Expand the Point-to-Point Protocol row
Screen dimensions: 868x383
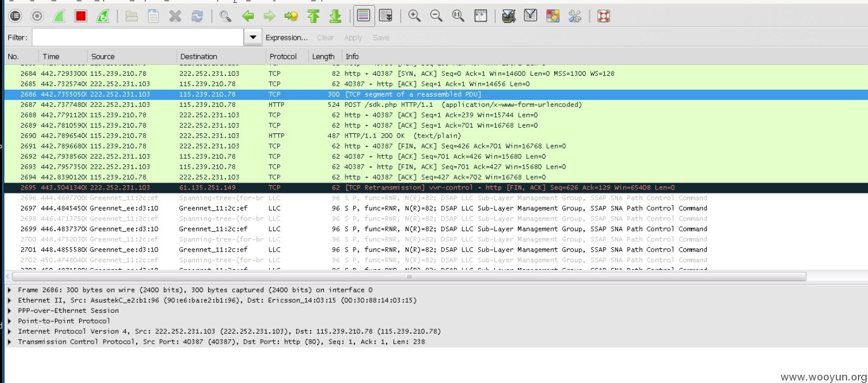9,320
